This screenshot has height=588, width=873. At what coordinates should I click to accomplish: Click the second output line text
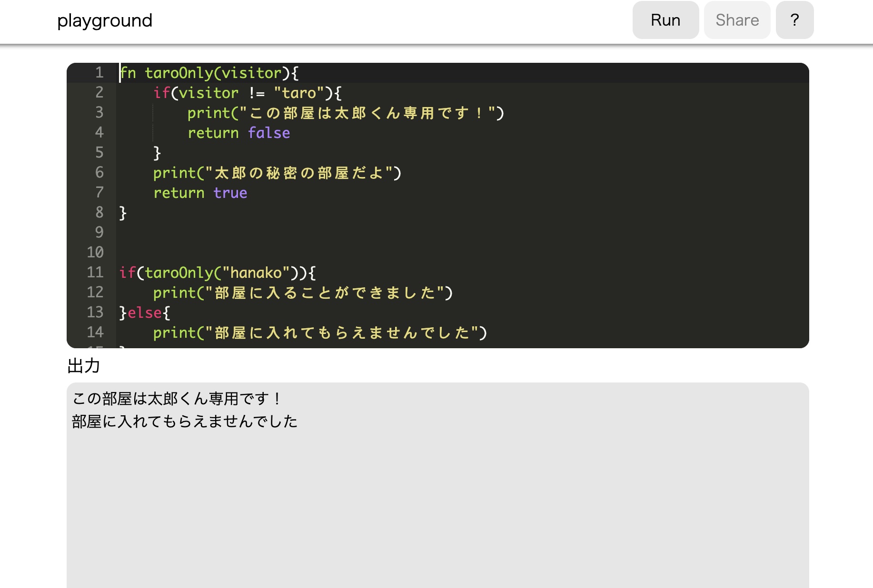click(x=185, y=421)
